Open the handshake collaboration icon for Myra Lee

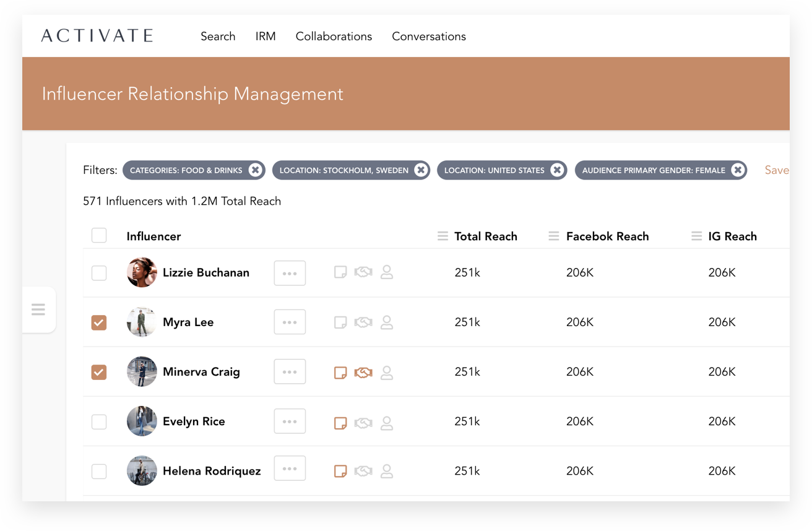[x=363, y=322]
